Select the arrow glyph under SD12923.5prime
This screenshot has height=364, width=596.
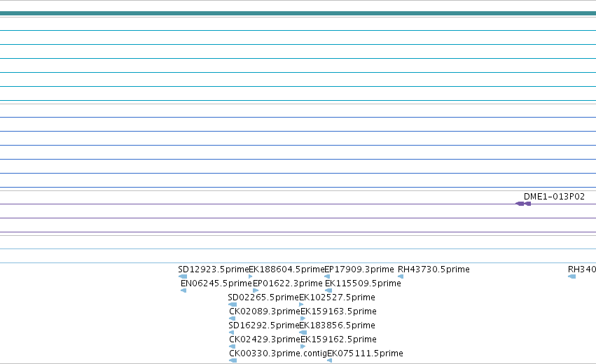pos(183,276)
